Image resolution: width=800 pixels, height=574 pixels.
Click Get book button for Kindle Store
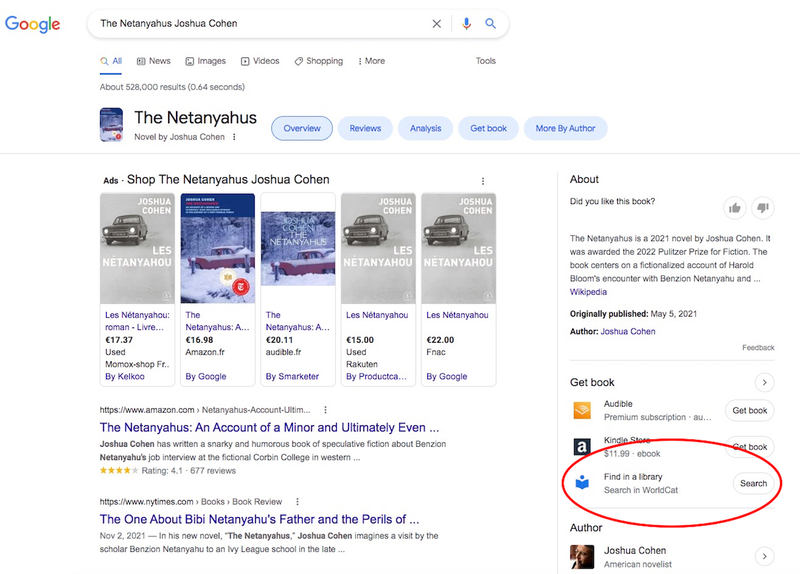click(749, 446)
